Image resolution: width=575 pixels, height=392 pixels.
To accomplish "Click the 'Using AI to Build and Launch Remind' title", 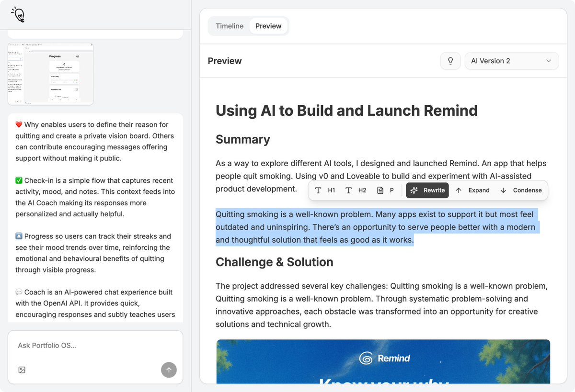I will click(346, 111).
